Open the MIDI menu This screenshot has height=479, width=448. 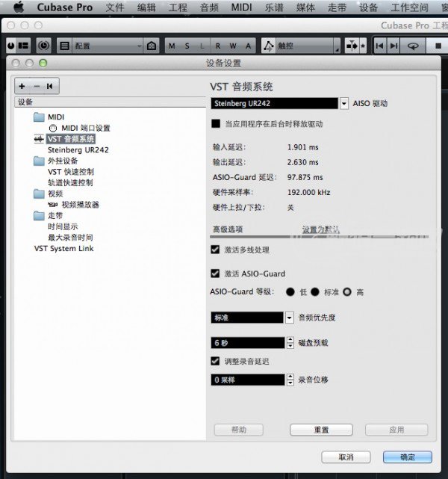tap(241, 7)
